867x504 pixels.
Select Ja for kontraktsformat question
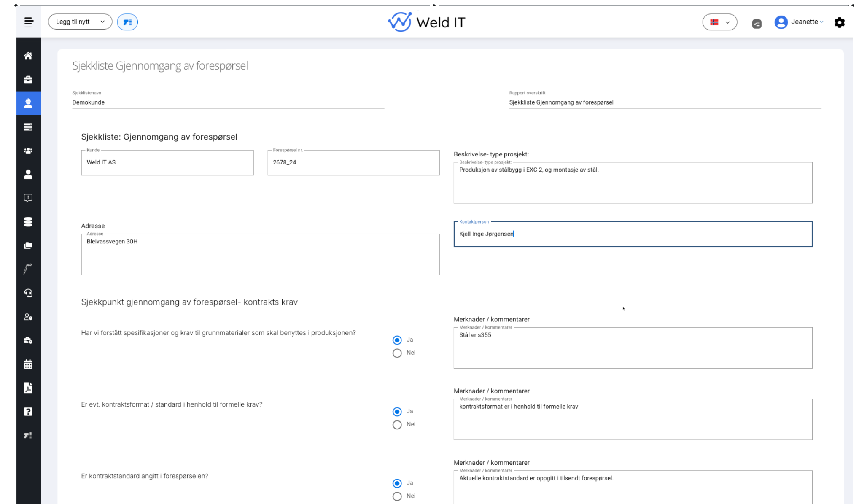(x=397, y=412)
